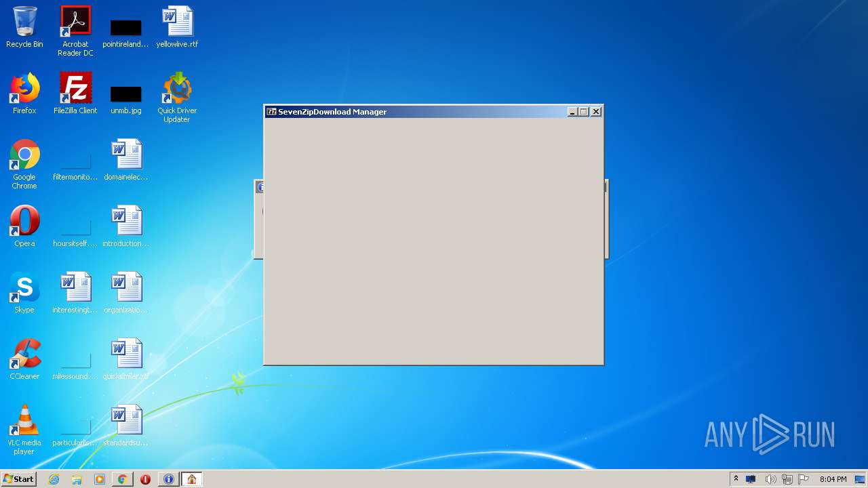The width and height of the screenshot is (868, 488).
Task: Launch Acrobat Reader DC shortcut
Action: click(75, 31)
